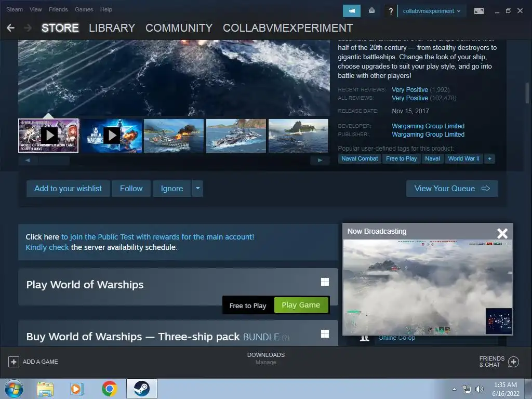The image size is (532, 399).
Task: Select the fourth battleship screenshot thumbnail
Action: point(236,136)
